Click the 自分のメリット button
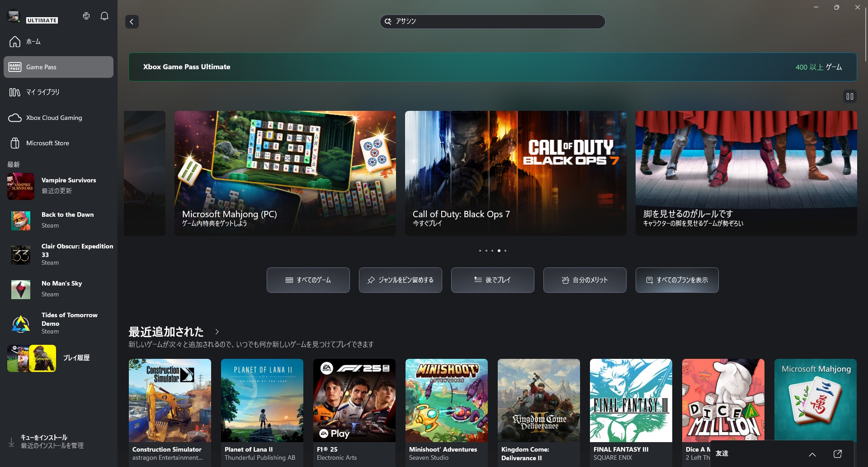The image size is (868, 467). click(585, 280)
